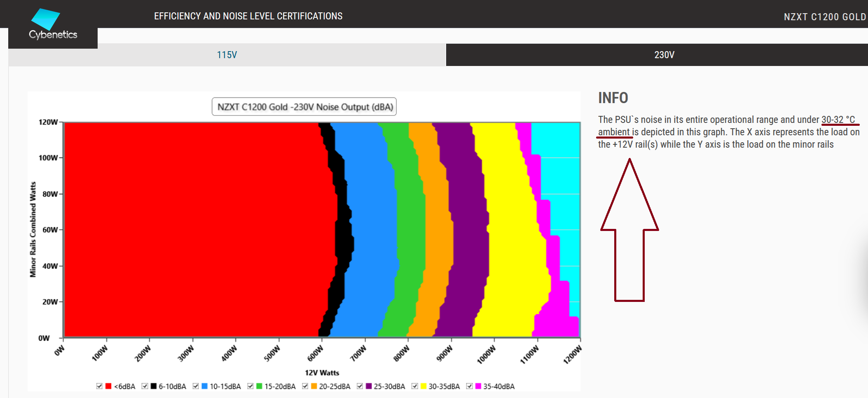The height and width of the screenshot is (398, 868).
Task: Click the yellow 30-35dBA legend swatch
Action: click(x=424, y=386)
